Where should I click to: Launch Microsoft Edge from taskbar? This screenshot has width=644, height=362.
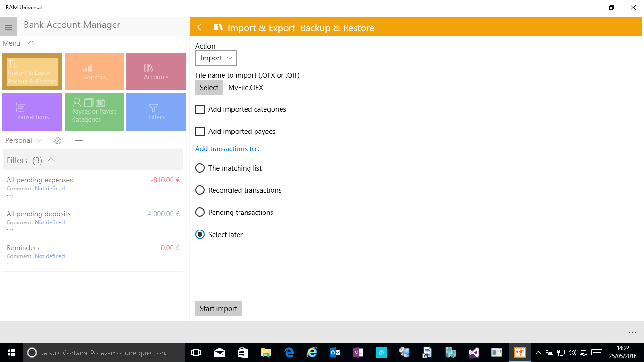(x=289, y=353)
